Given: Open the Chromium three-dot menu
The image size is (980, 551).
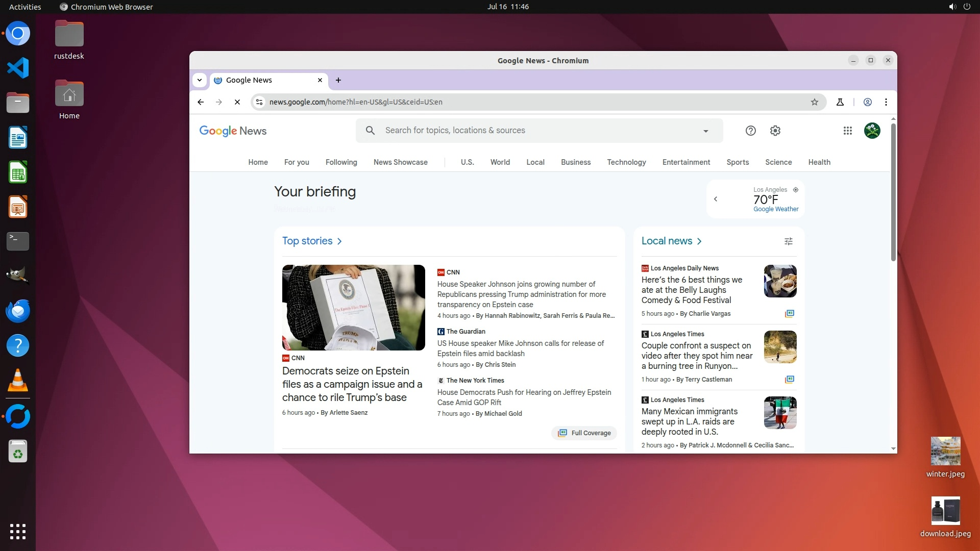Looking at the screenshot, I should click(886, 102).
